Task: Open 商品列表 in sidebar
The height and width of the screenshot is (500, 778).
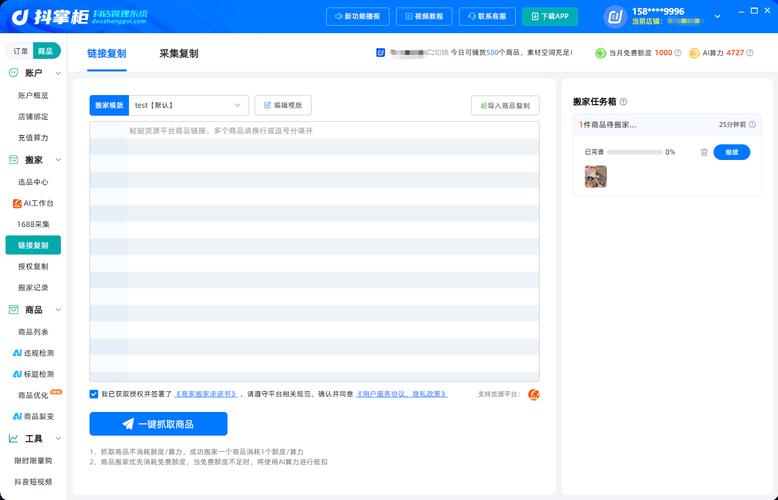Action: (33, 332)
